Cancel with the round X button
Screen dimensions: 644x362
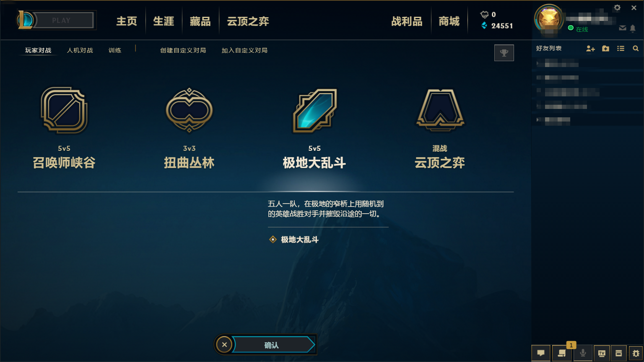[224, 345]
